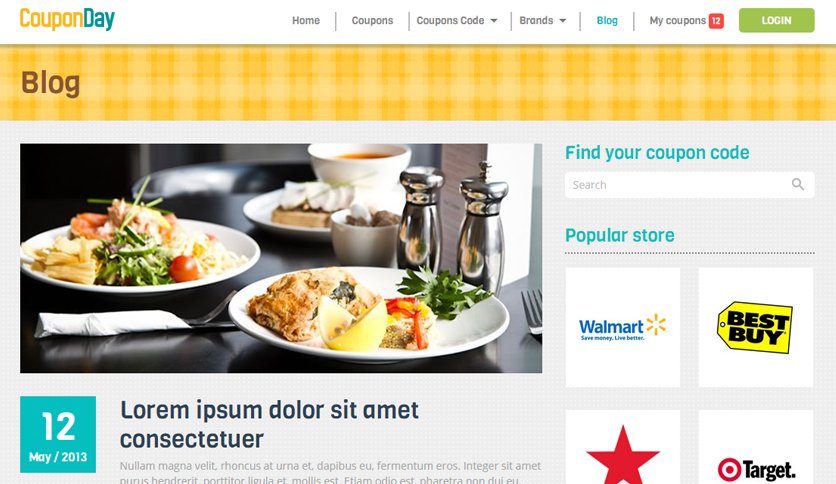Open the food photo blog image
Screen dimensions: 836x484
[281, 258]
